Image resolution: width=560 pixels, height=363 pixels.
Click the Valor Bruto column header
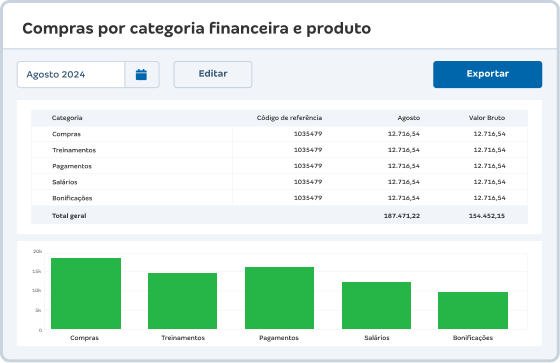click(x=487, y=118)
